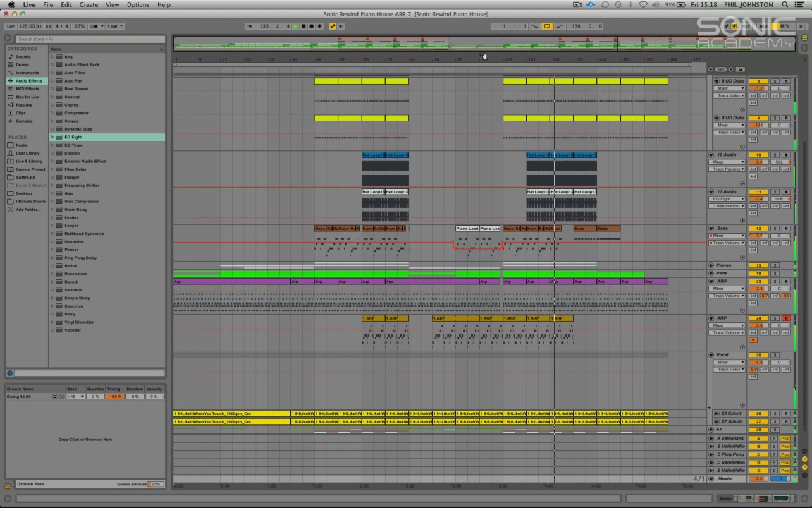Open the 11 Audio EQ Eight device chooser
The width and height of the screenshot is (812, 508).
(x=727, y=199)
